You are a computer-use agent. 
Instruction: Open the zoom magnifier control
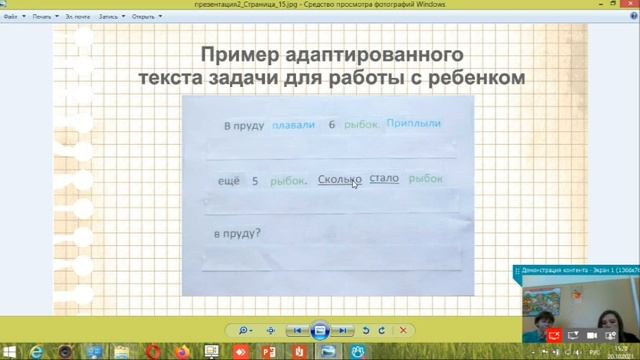pos(245,330)
